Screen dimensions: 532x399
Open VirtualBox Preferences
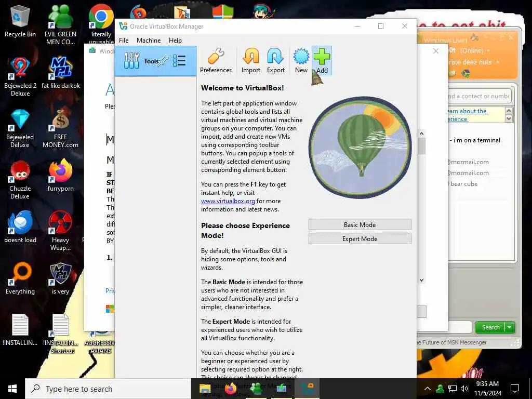point(216,61)
